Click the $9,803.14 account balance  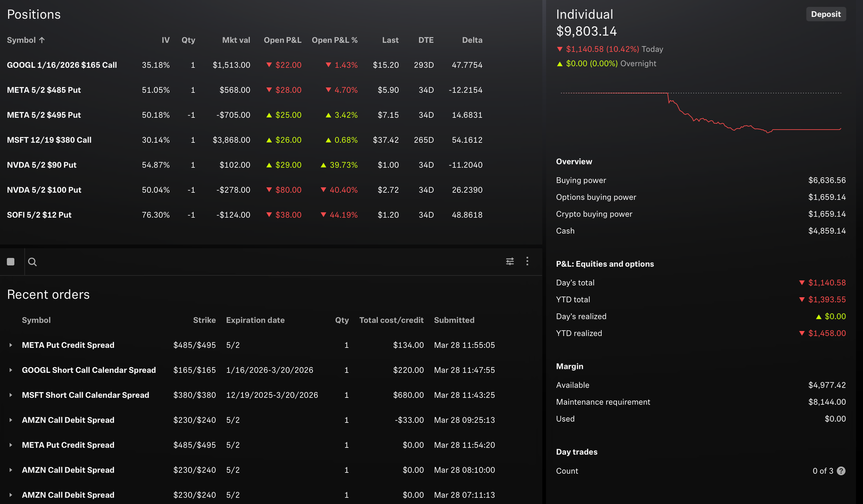586,31
